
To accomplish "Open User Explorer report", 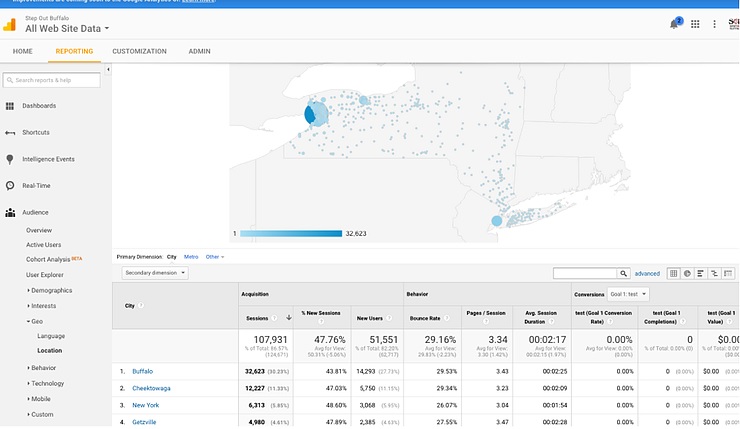I will (x=45, y=275).
